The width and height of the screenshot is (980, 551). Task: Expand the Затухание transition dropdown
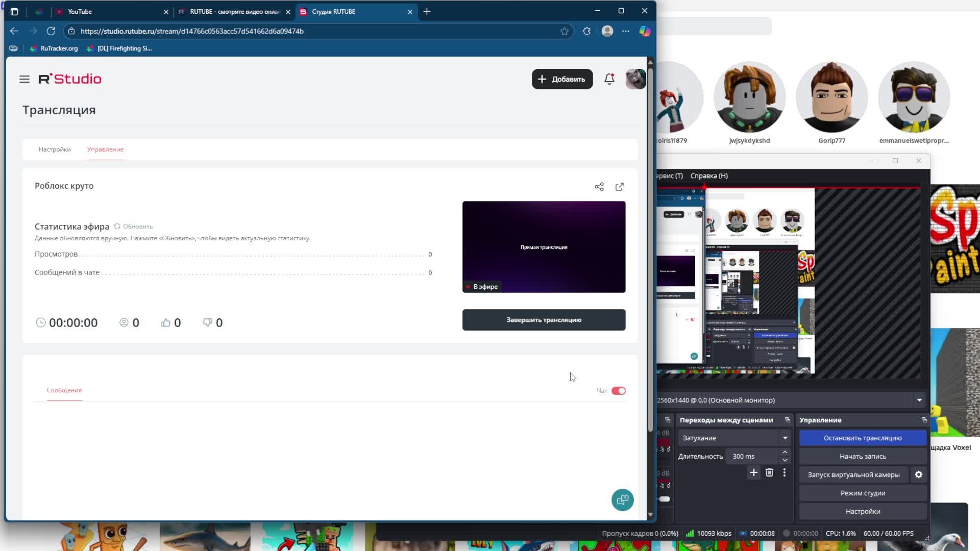click(785, 438)
